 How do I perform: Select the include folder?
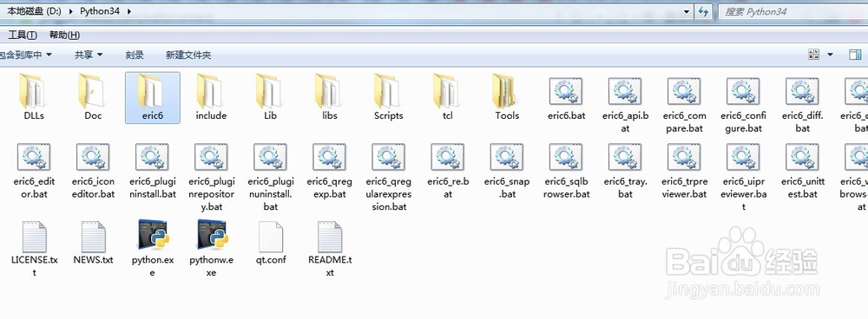click(x=211, y=98)
